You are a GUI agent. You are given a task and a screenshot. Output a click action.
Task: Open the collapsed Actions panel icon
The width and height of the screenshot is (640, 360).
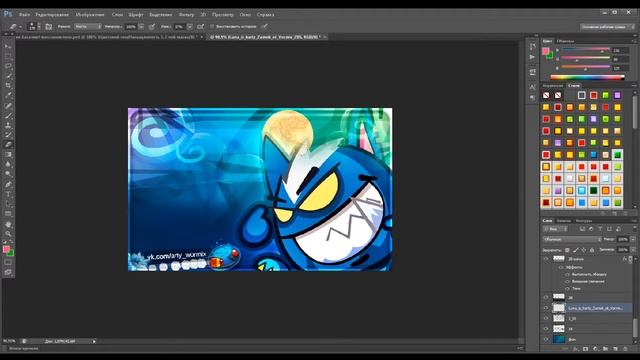pyautogui.click(x=532, y=57)
